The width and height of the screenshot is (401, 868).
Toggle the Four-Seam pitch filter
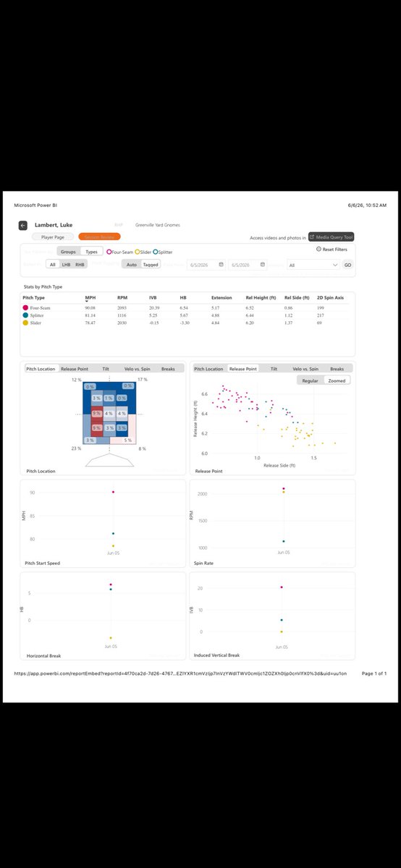coord(119,252)
